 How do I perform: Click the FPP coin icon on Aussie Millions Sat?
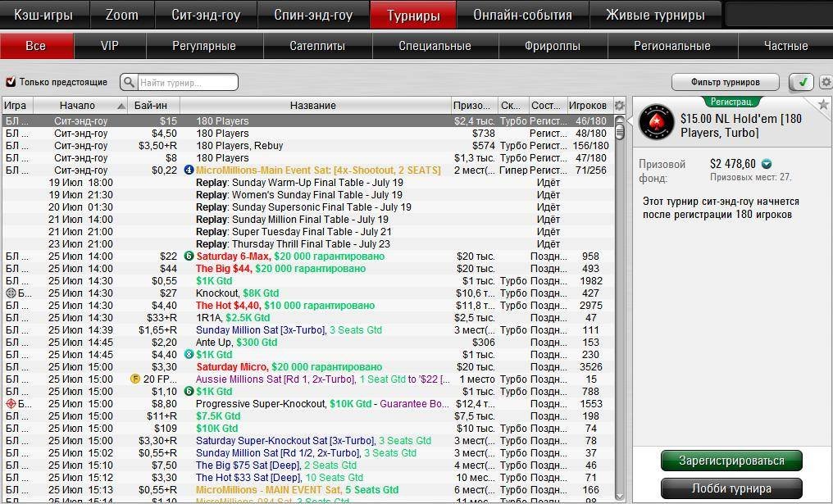(x=135, y=379)
